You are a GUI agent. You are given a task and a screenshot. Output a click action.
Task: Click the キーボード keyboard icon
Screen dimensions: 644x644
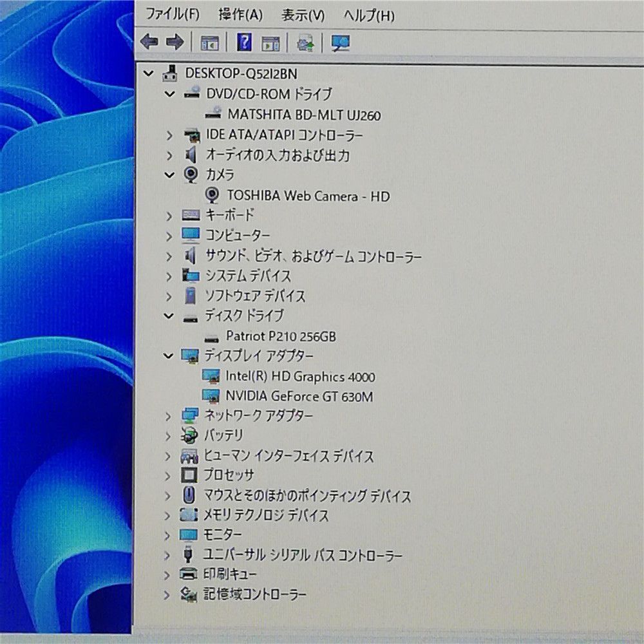191,215
